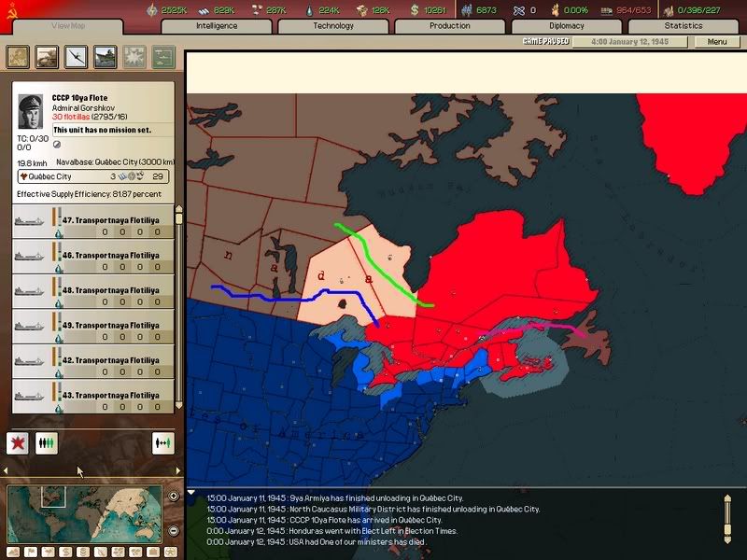Click the Soviet flag icon
The image size is (747, 560).
(11, 12)
